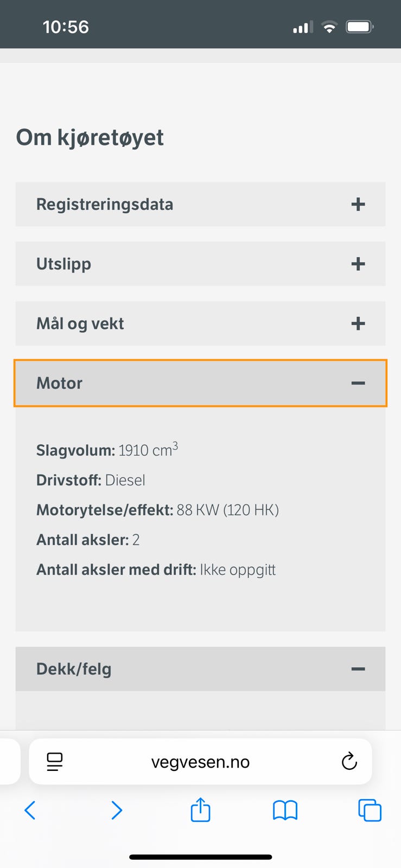Collapse Motor section with minus icon
This screenshot has width=401, height=868.
[358, 383]
